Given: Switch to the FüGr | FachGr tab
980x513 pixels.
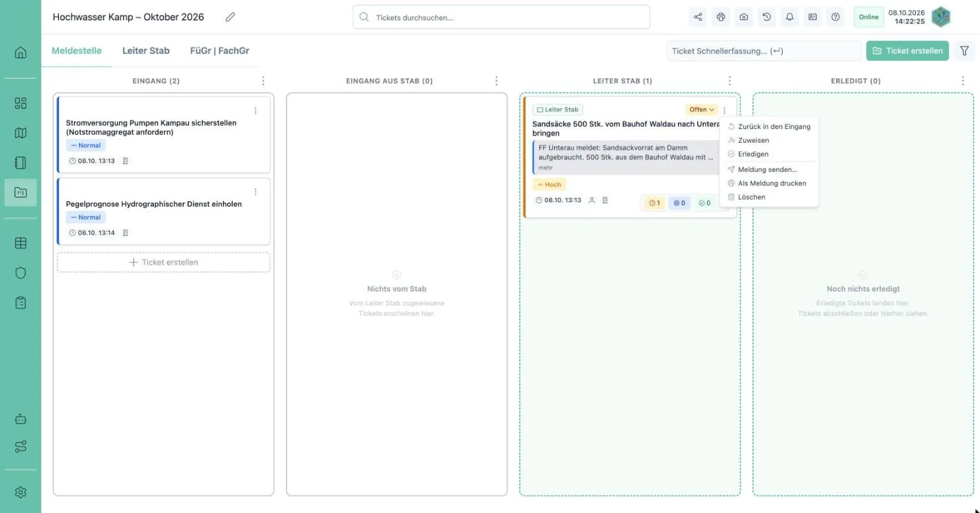Looking at the screenshot, I should click(x=220, y=51).
